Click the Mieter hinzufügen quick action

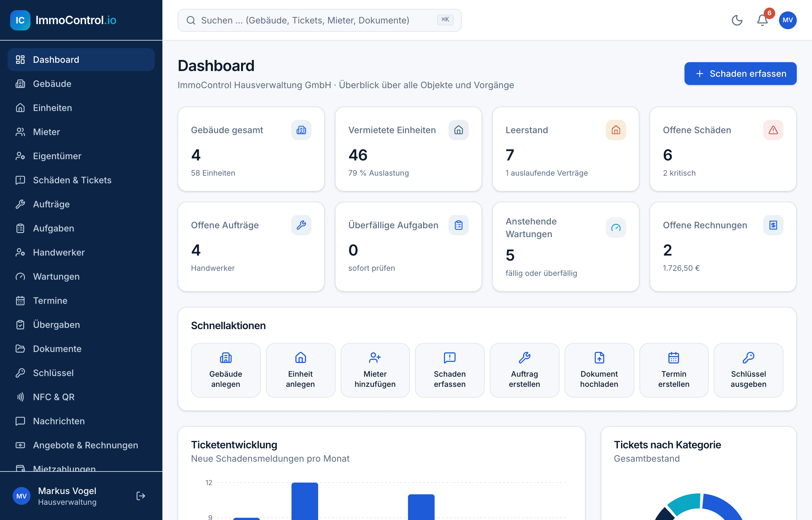click(375, 370)
